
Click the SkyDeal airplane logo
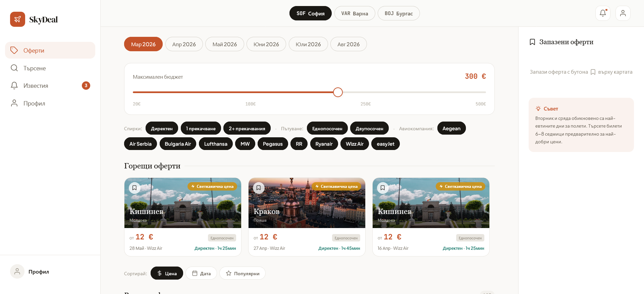tap(17, 19)
